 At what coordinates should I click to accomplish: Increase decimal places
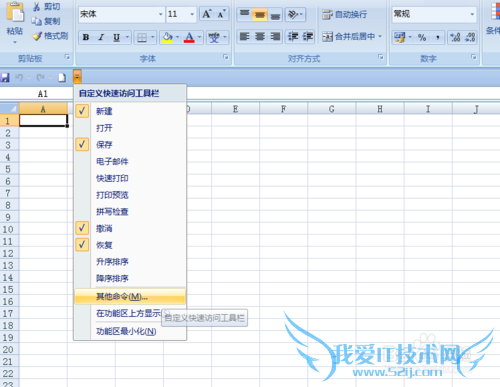coord(455,37)
